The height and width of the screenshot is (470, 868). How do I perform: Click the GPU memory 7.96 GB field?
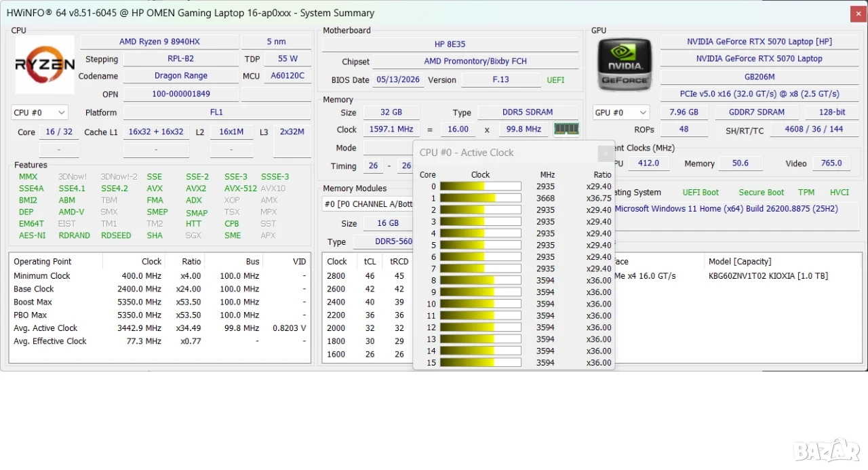point(684,113)
